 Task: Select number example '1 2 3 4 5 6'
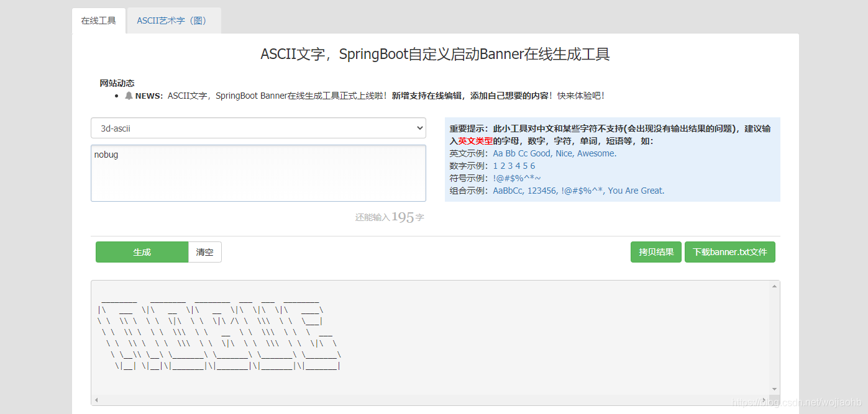tap(514, 166)
